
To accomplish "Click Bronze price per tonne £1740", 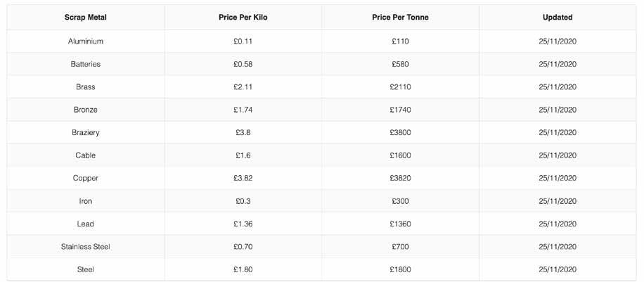I will click(400, 110).
